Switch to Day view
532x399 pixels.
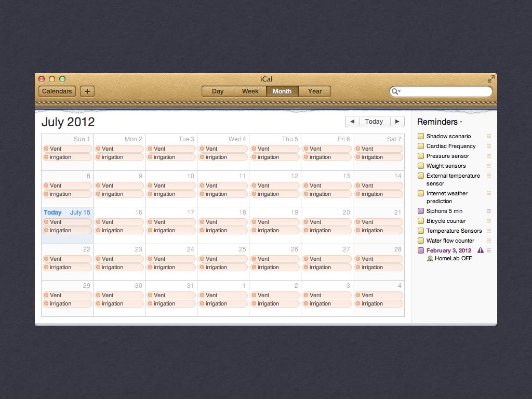coord(218,91)
